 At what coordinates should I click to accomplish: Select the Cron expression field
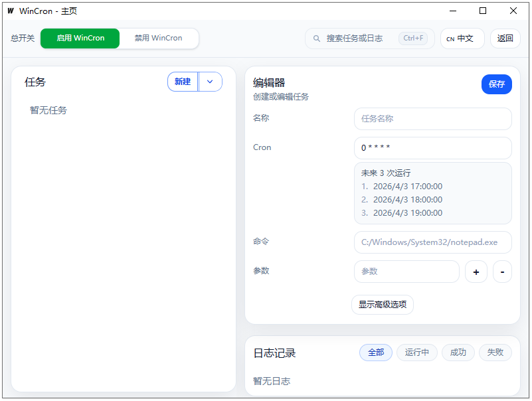(x=432, y=147)
